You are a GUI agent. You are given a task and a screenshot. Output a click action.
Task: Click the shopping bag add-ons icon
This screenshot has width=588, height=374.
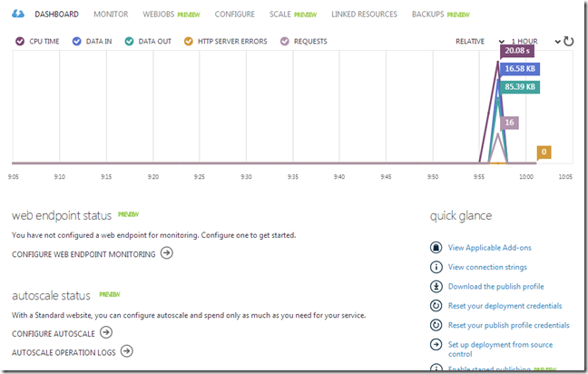click(x=436, y=248)
